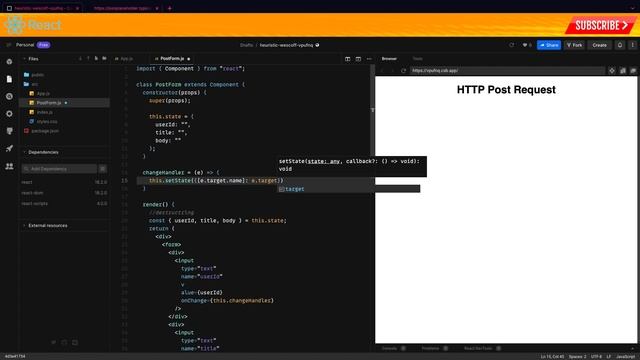The width and height of the screenshot is (640, 360).
Task: Click the preview URL address bar
Action: pyautogui.click(x=507, y=71)
